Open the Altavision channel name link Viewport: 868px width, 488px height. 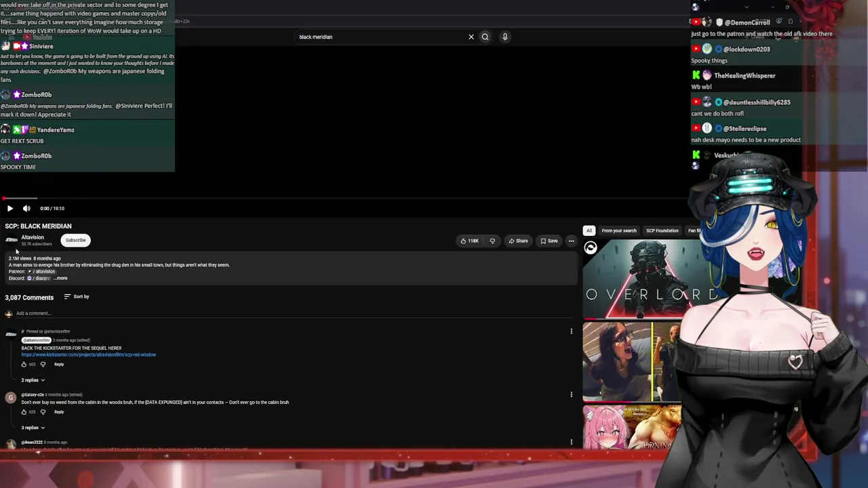pos(33,237)
